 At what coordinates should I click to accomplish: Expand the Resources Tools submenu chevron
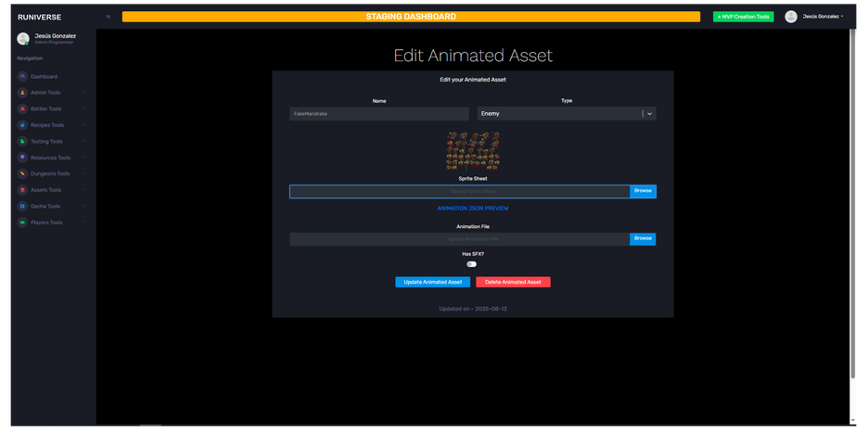pos(83,158)
